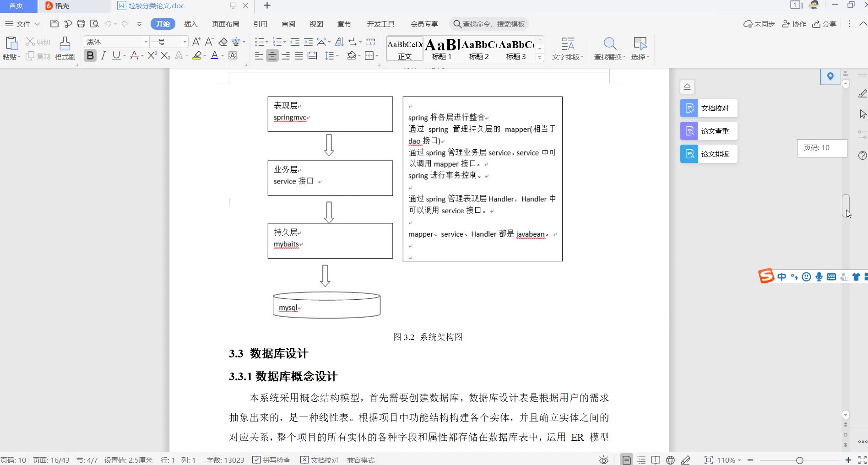Screen dimensions: 868x465
Task: Open the document proofreading panel button 文档校对
Action: (709, 108)
